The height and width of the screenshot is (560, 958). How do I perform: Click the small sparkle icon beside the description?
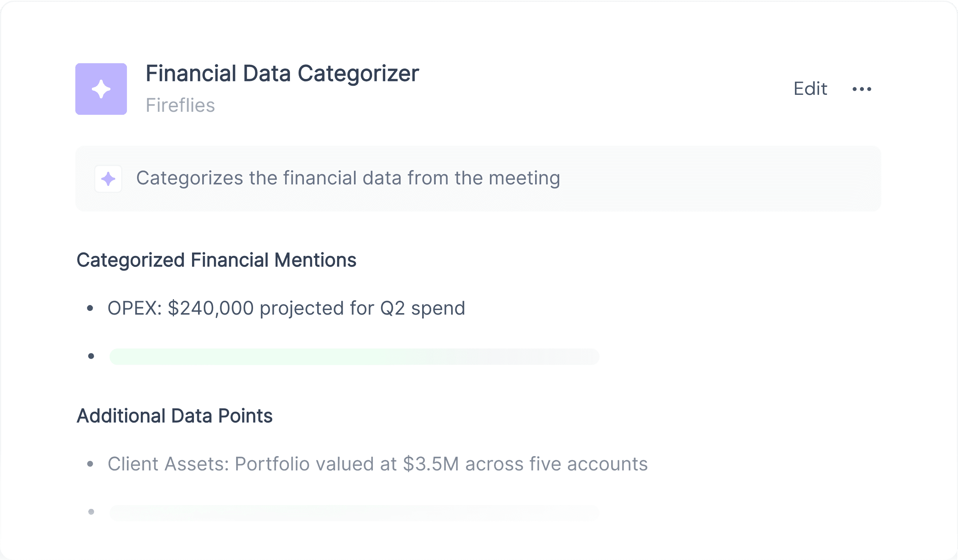pos(108,178)
